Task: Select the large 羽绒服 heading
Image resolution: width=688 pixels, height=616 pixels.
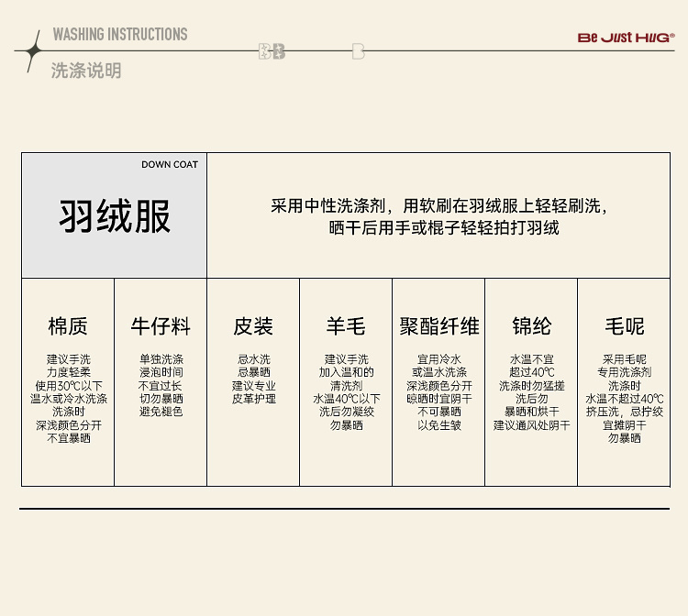Action: tap(115, 217)
